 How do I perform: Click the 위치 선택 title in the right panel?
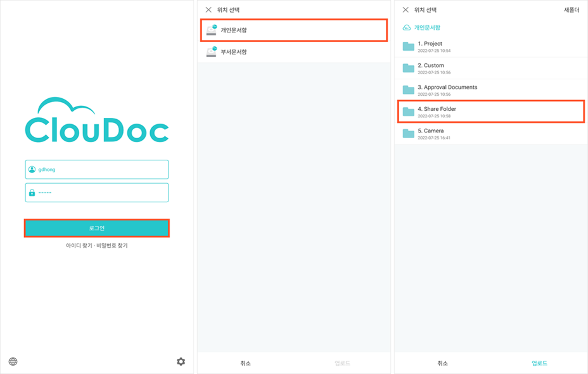[425, 10]
